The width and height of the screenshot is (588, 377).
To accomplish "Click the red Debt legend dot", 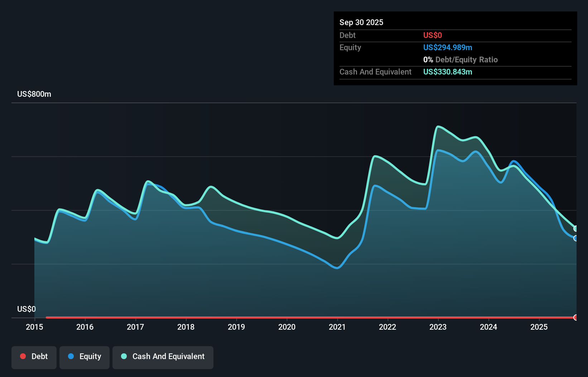I will [x=23, y=356].
